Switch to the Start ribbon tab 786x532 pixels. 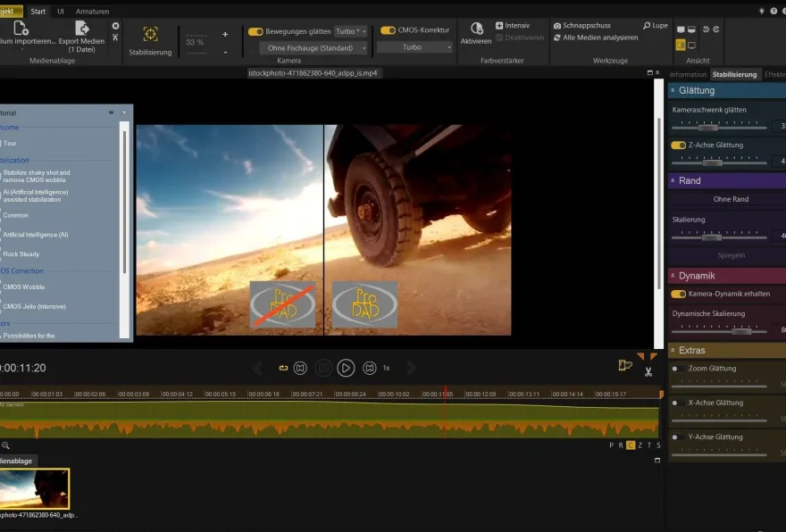click(38, 11)
